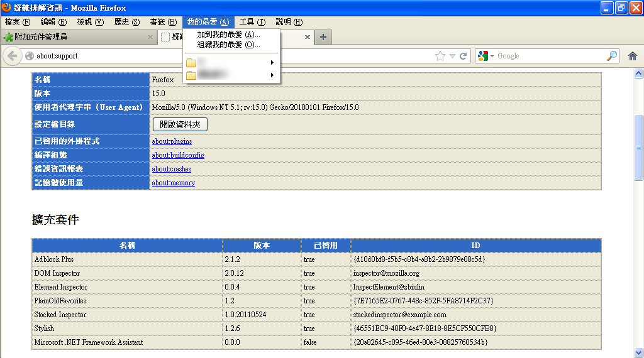Open the address bar history dropdown arrow

pos(452,56)
